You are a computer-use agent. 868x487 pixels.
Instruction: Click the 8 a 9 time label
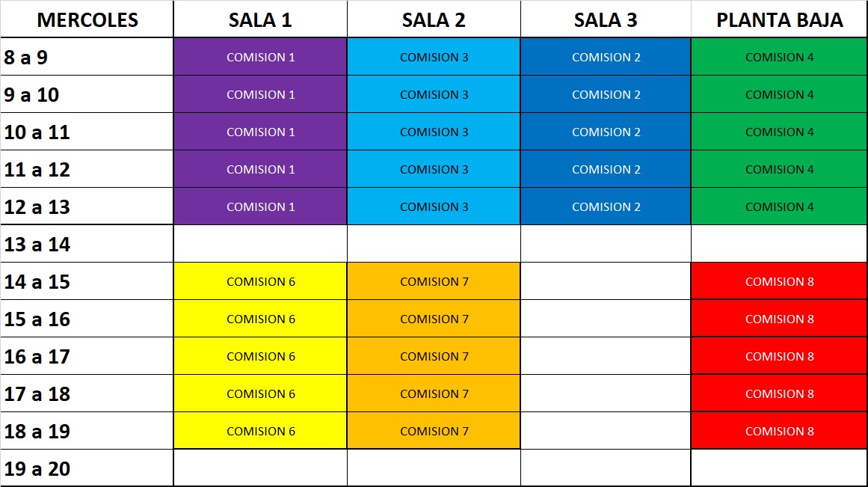(x=26, y=58)
